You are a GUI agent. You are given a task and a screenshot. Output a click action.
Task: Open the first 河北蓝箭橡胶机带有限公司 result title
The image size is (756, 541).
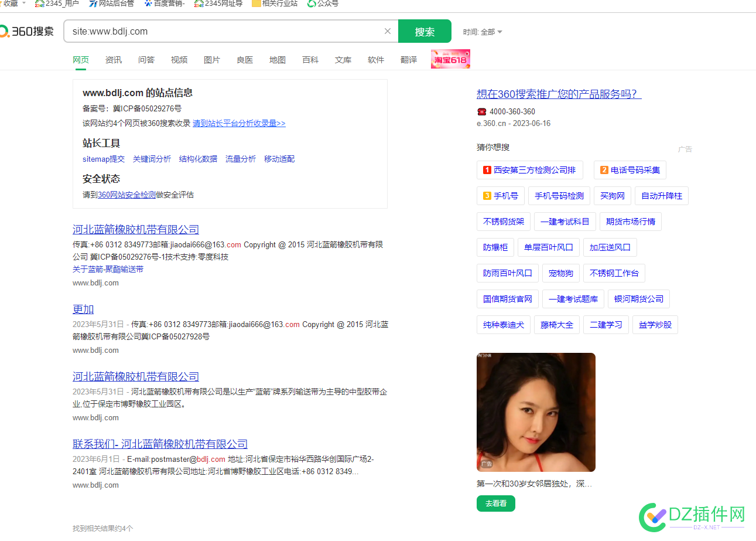click(136, 230)
